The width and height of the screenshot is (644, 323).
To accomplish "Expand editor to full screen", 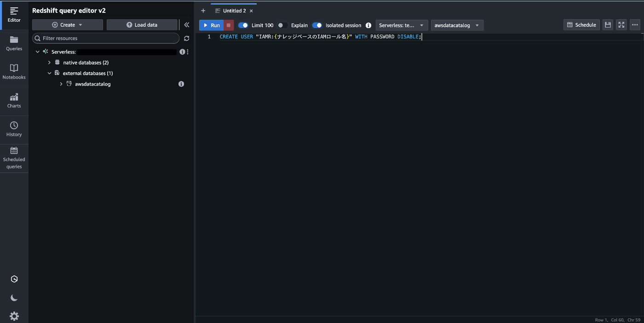I will pyautogui.click(x=621, y=25).
